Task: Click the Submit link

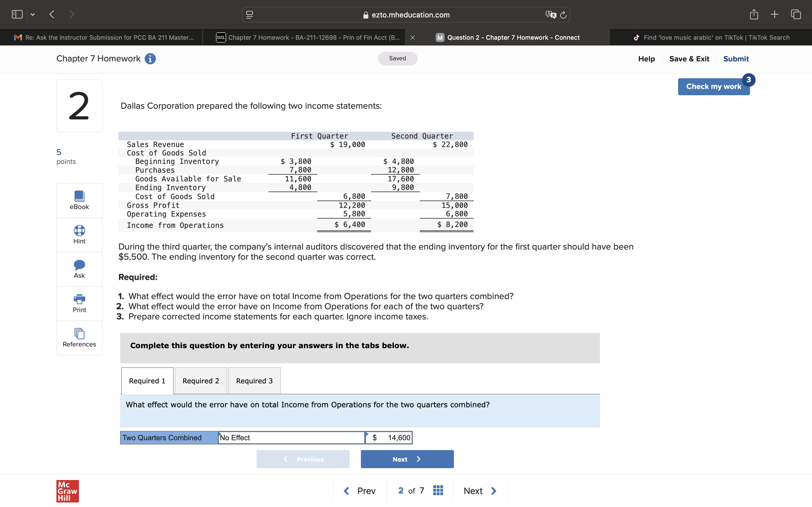Action: tap(736, 59)
